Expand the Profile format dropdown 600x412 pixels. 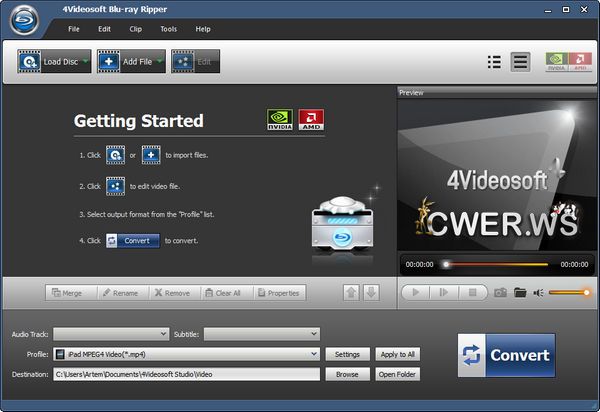186,354
